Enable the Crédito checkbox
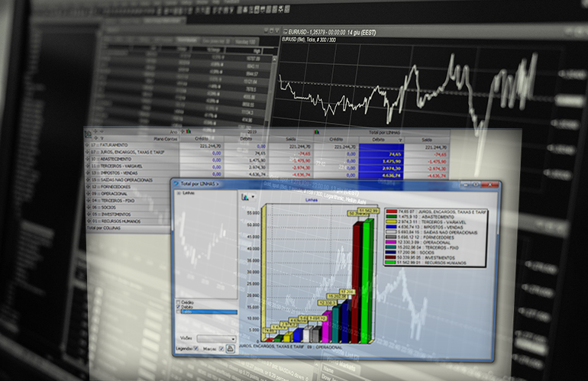This screenshot has width=588, height=381. coord(179,302)
